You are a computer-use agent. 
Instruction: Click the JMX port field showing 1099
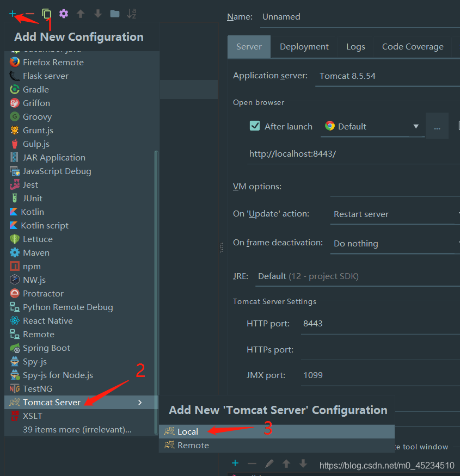coord(380,375)
